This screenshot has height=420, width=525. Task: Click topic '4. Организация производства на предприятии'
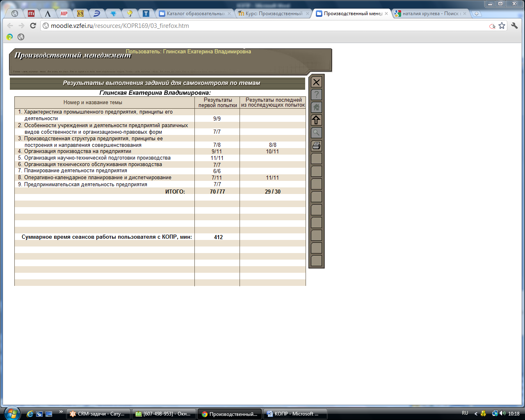point(75,151)
